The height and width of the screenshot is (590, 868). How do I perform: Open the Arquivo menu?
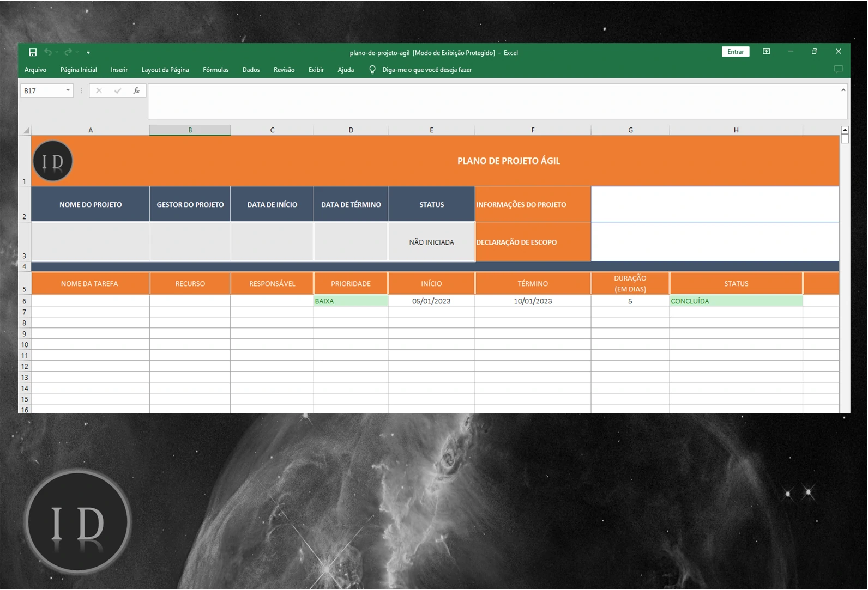(35, 70)
